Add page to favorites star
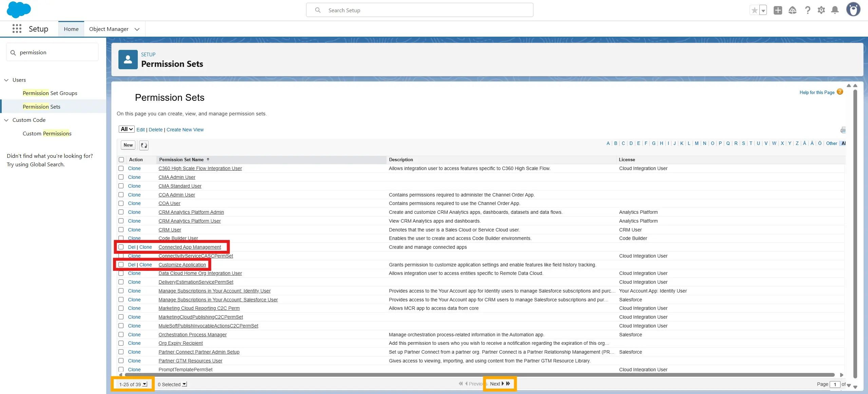The width and height of the screenshot is (868, 394). (x=754, y=10)
